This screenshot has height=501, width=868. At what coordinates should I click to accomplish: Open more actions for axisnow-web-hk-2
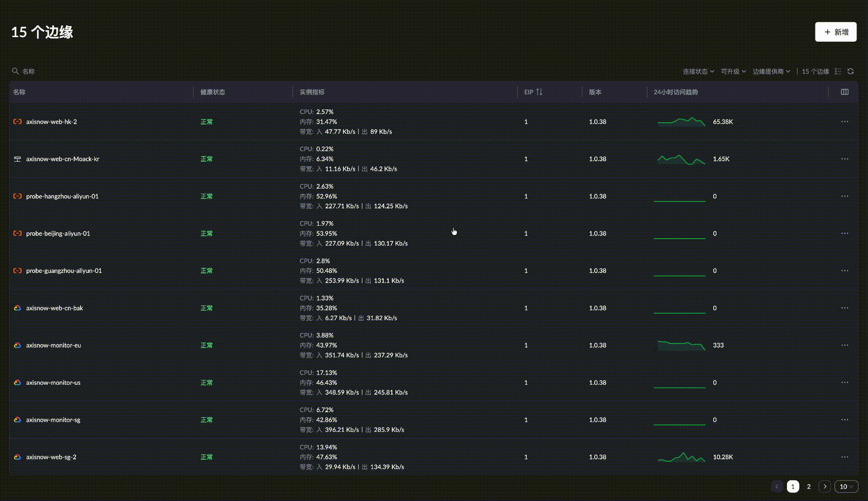845,122
